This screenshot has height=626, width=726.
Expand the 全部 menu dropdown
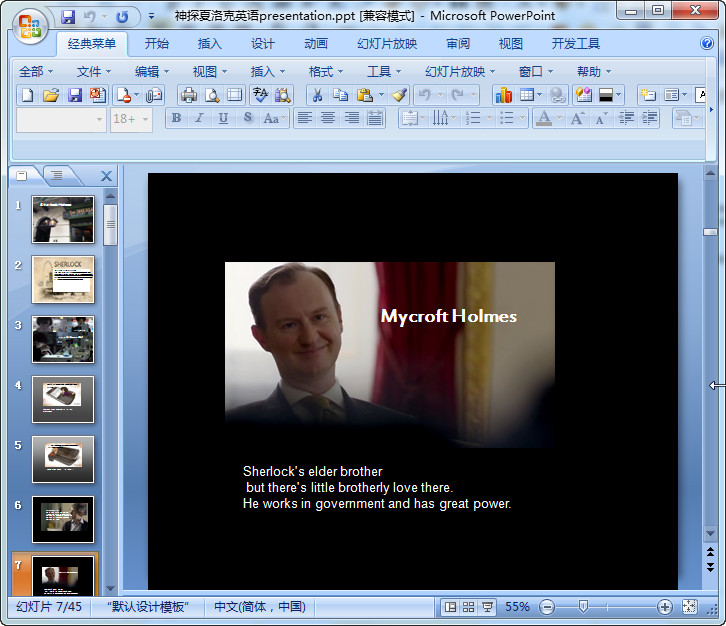[x=36, y=72]
